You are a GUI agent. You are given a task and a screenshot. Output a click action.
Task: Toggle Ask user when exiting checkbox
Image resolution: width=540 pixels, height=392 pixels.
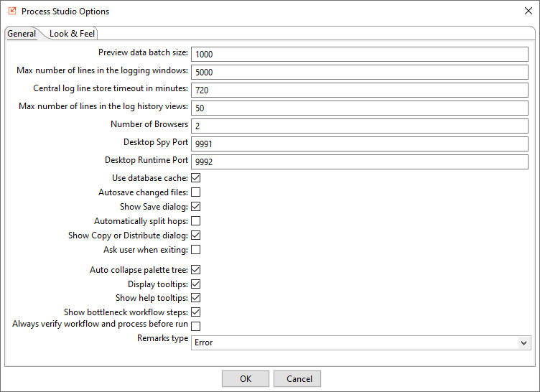point(195,250)
